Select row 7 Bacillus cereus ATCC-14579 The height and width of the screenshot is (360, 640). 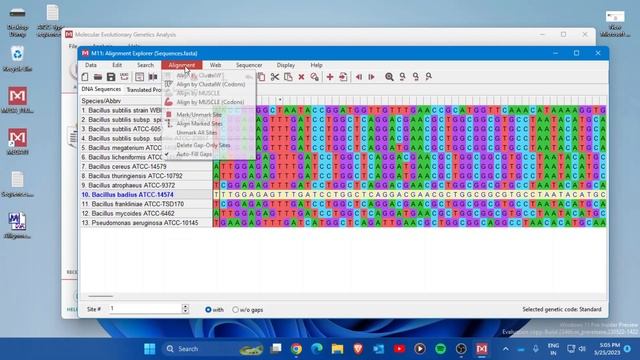pyautogui.click(x=146, y=167)
